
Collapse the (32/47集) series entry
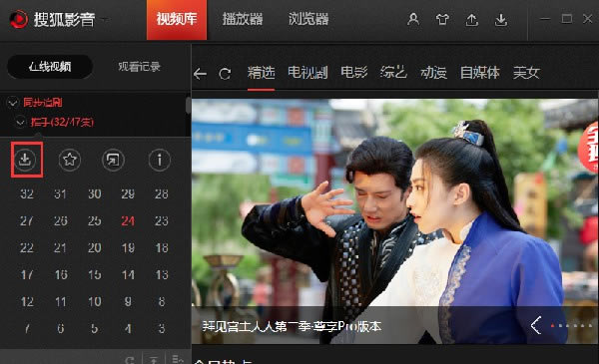point(20,122)
